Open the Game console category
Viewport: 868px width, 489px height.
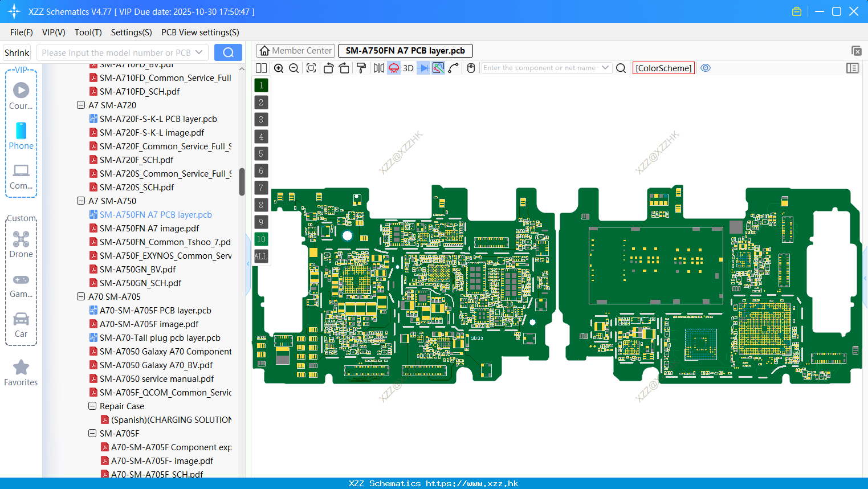pyautogui.click(x=21, y=285)
